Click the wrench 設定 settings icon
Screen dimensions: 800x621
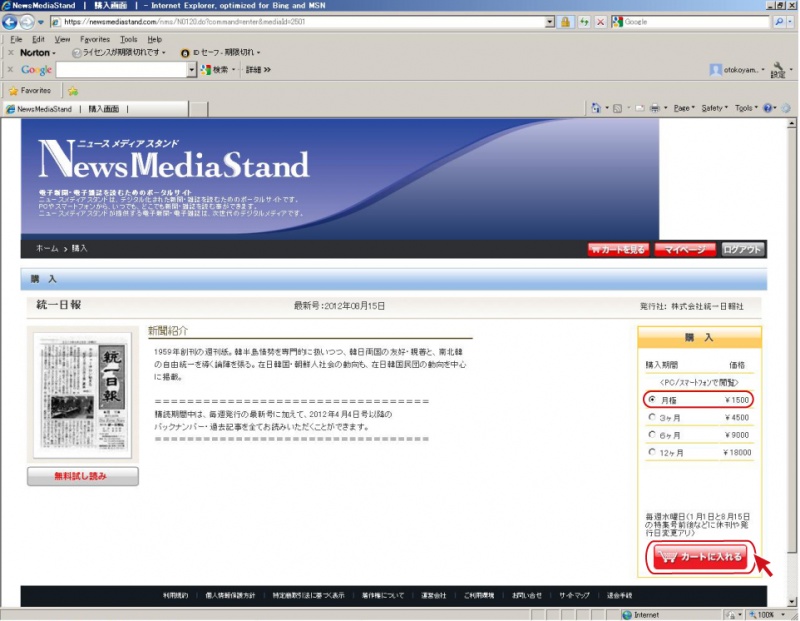click(778, 70)
